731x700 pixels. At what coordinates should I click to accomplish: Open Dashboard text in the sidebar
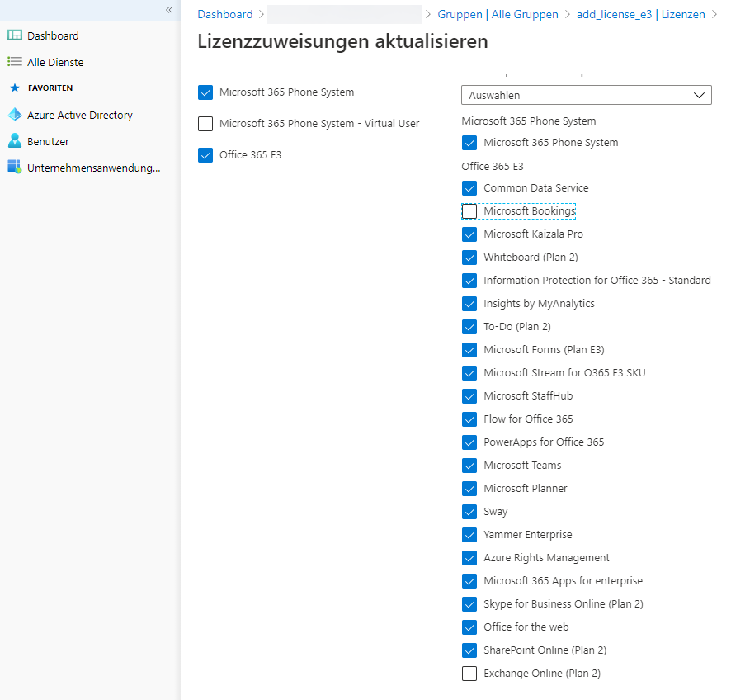(53, 36)
